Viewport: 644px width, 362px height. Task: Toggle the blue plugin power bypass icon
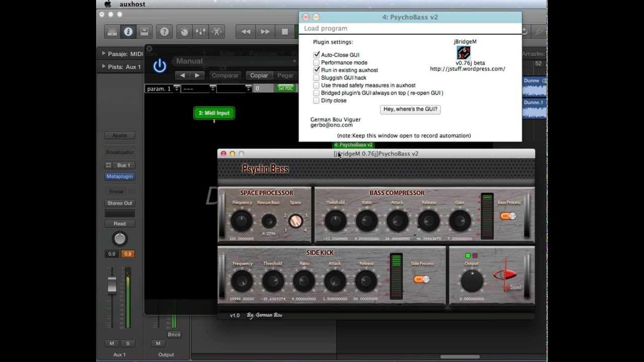(x=159, y=66)
